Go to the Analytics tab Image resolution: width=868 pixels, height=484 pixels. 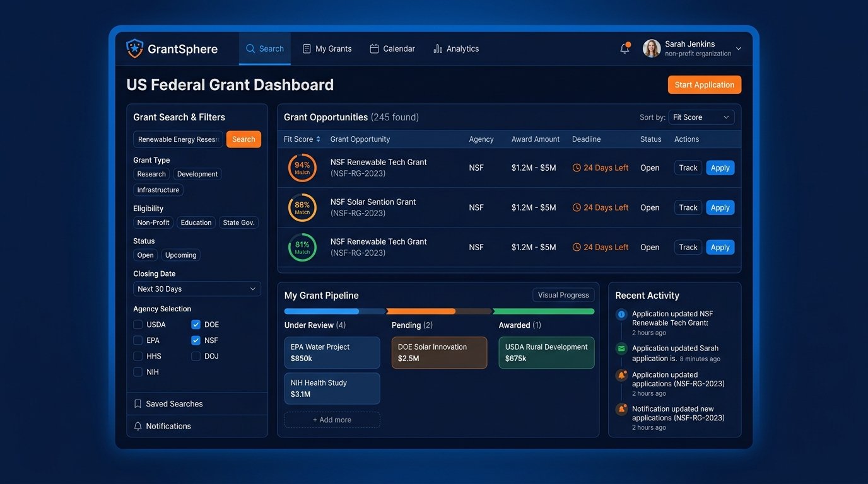pos(456,49)
